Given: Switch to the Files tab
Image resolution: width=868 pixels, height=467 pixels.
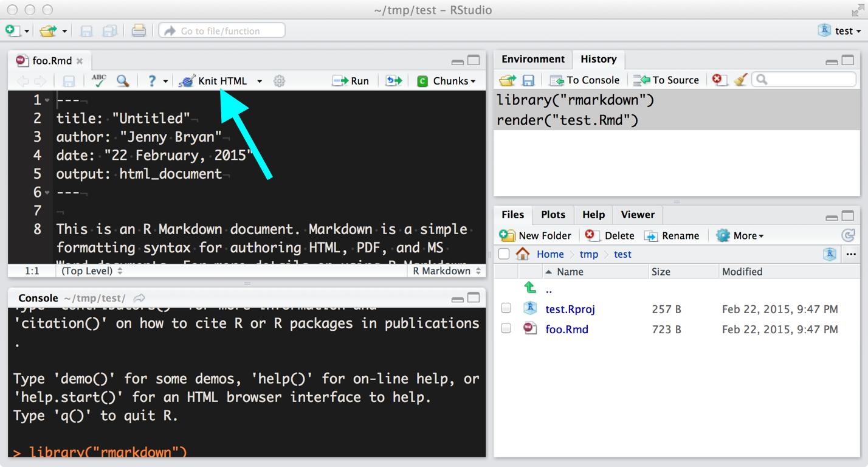Looking at the screenshot, I should pos(513,215).
